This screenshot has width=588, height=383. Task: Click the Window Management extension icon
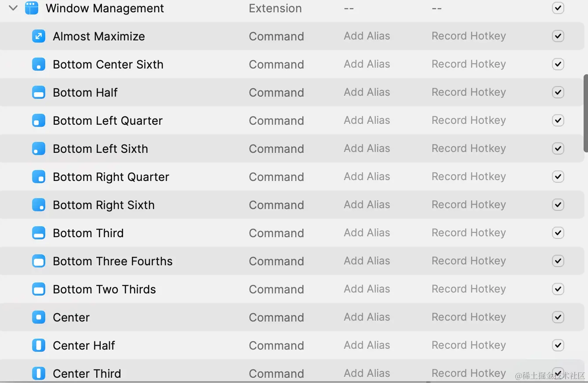click(32, 8)
